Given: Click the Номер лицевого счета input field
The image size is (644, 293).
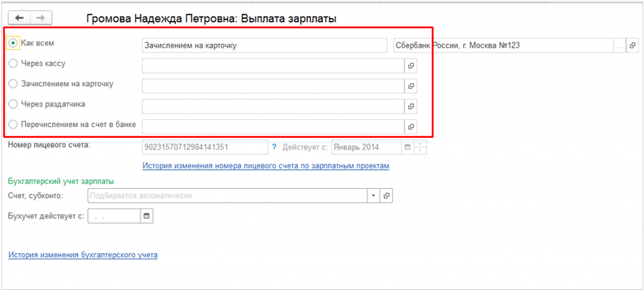Looking at the screenshot, I should click(205, 147).
